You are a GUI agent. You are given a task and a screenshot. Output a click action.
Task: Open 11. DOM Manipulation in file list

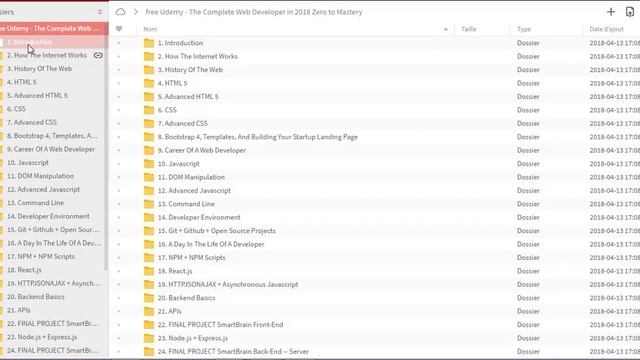pyautogui.click(x=191, y=177)
